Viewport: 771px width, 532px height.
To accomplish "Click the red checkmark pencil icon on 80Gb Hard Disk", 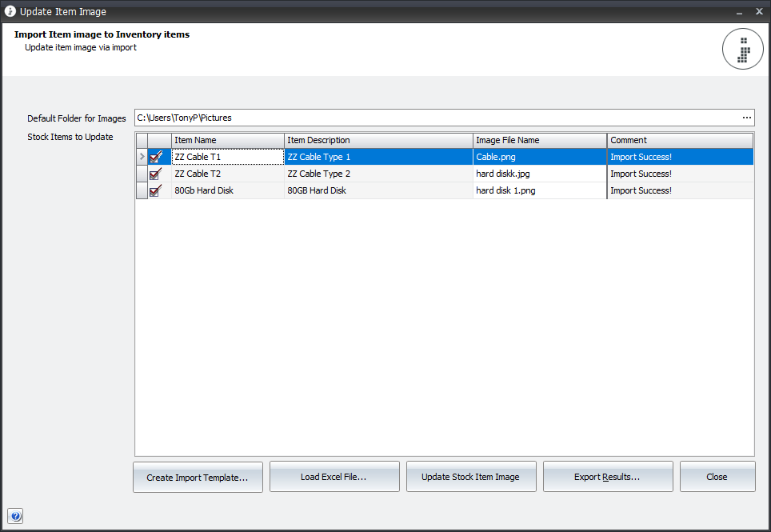I will 157,190.
